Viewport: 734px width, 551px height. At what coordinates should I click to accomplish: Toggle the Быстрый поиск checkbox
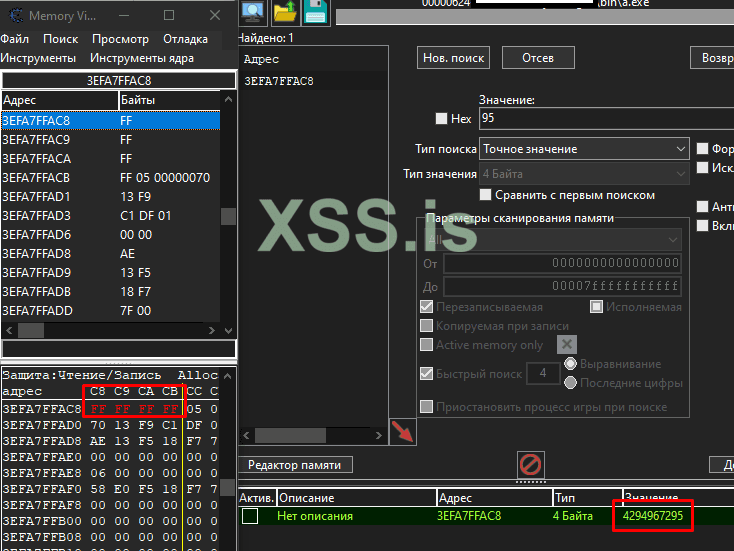[426, 373]
